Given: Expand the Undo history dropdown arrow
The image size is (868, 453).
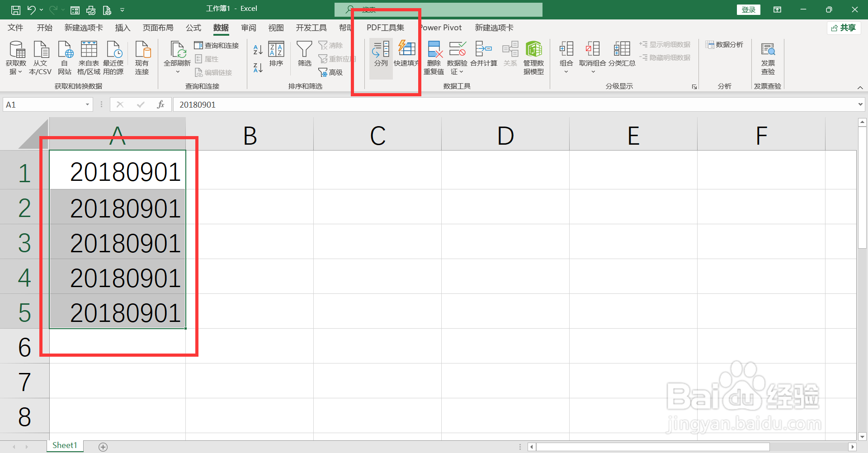Looking at the screenshot, I should click(41, 9).
